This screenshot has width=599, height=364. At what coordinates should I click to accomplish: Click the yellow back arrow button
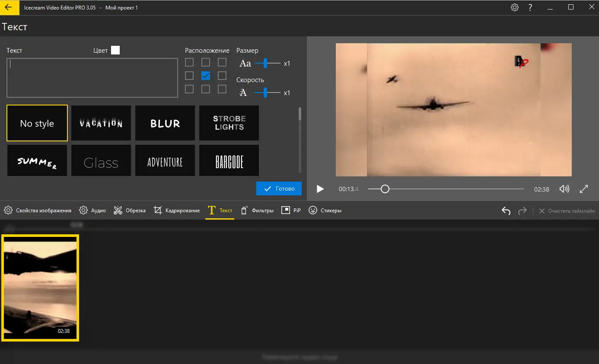click(9, 7)
